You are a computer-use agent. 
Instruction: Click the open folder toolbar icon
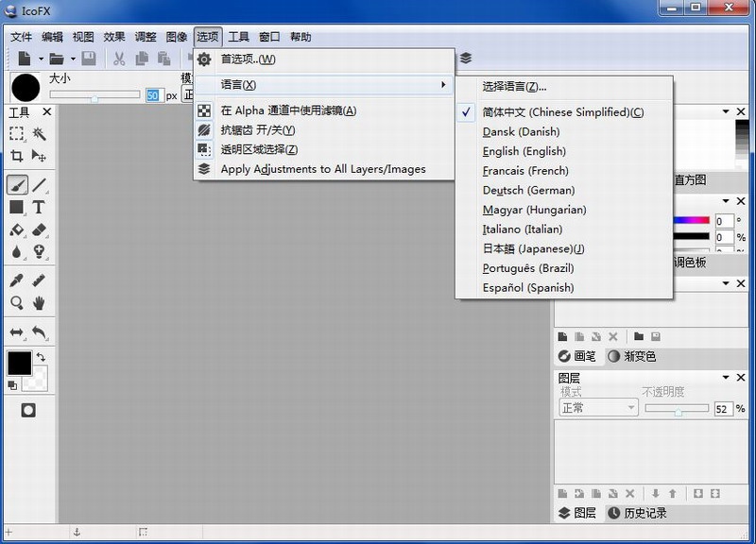coord(57,59)
